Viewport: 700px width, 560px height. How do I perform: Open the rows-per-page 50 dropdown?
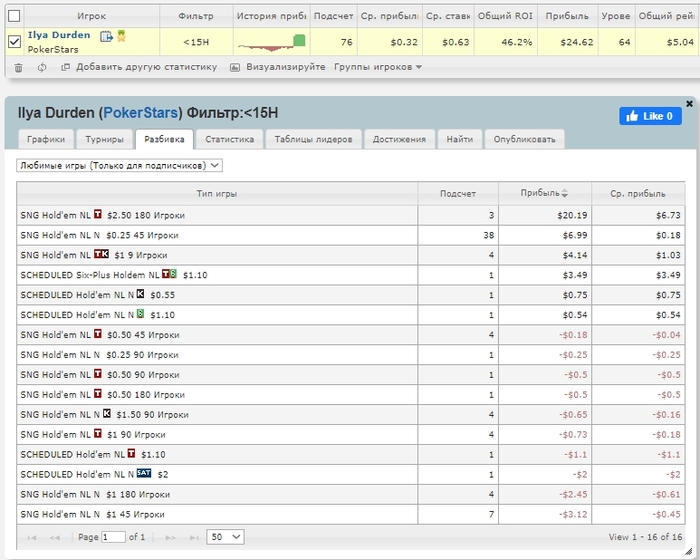[x=225, y=537]
